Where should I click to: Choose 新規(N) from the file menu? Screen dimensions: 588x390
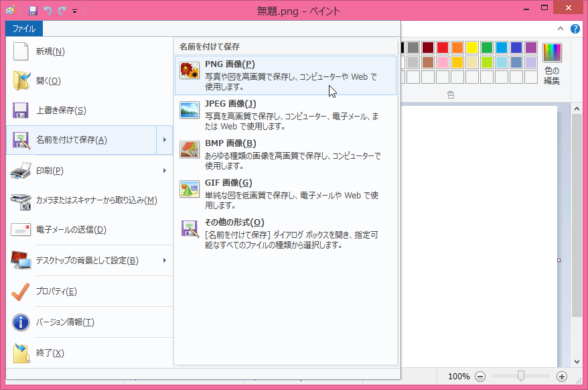coord(89,52)
